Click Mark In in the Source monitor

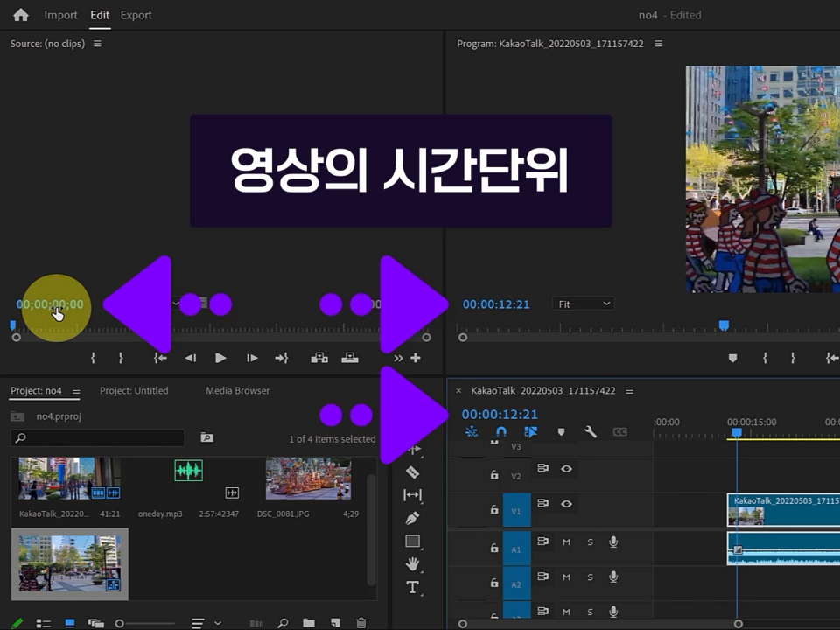tap(93, 358)
